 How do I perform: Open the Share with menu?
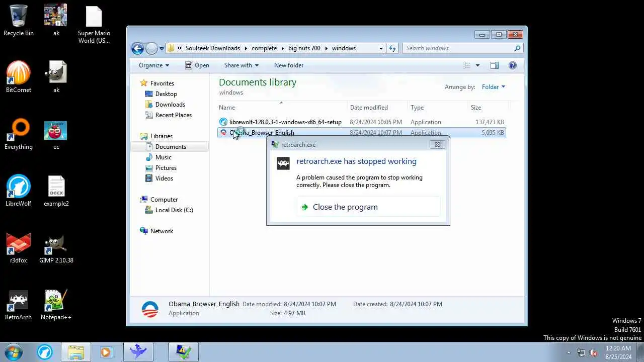pos(241,65)
